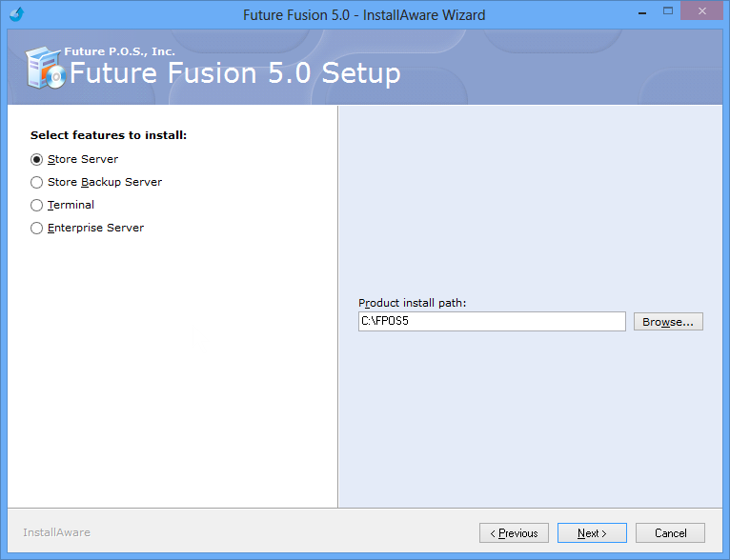Screen dimensions: 730x560
Task: Choose the Store Backup Server option
Action: [x=37, y=182]
